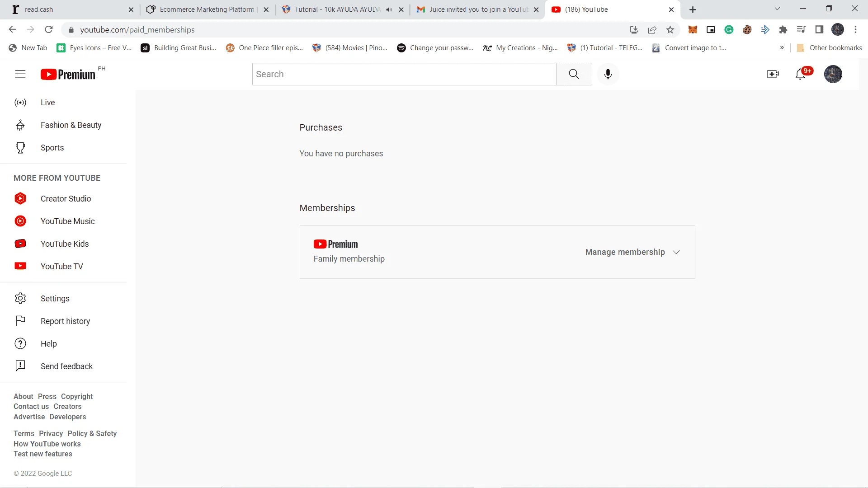The height and width of the screenshot is (488, 868).
Task: Open the Extensions puzzle icon
Action: pyautogui.click(x=783, y=30)
